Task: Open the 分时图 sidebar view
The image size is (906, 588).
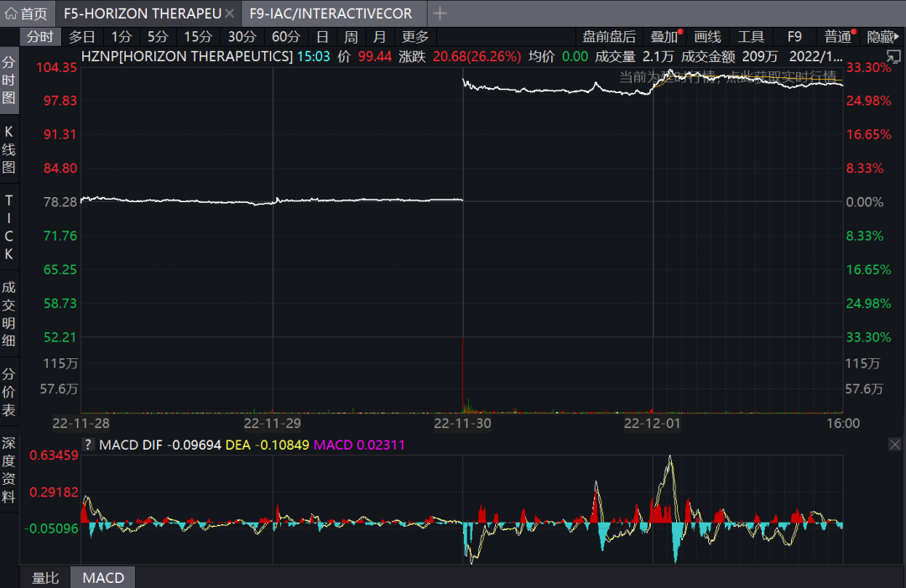Action: (x=9, y=81)
